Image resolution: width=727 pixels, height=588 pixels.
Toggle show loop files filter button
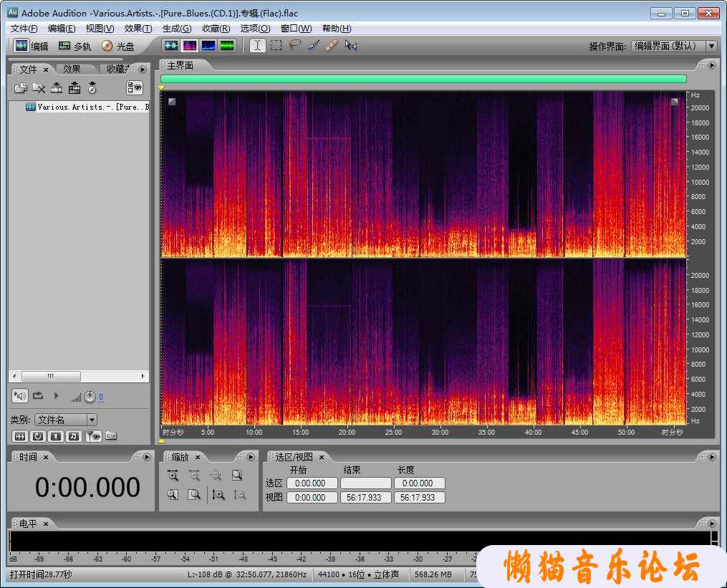38,436
